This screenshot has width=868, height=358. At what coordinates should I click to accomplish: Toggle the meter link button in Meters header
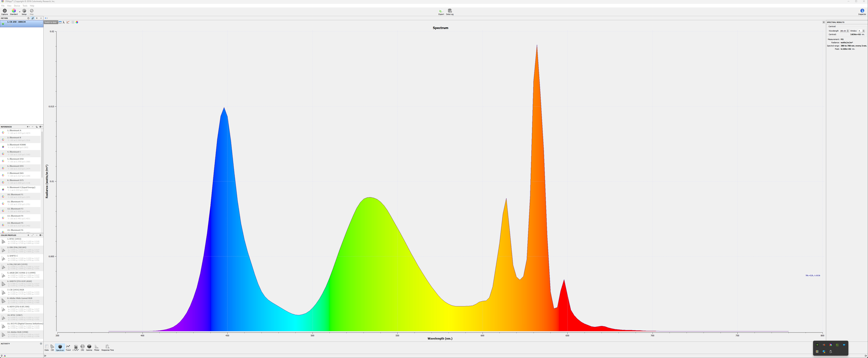[33, 18]
